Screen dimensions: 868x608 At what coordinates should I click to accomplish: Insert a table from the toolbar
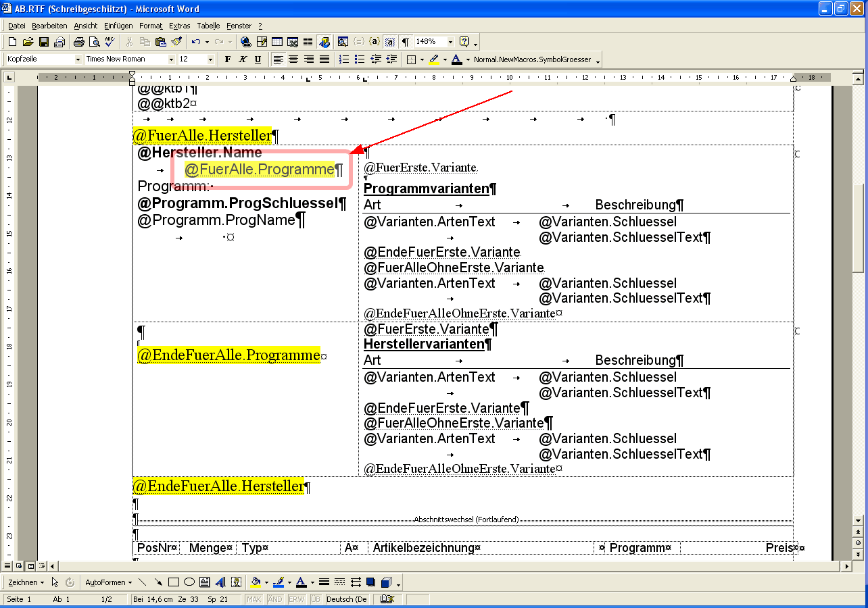(x=276, y=42)
